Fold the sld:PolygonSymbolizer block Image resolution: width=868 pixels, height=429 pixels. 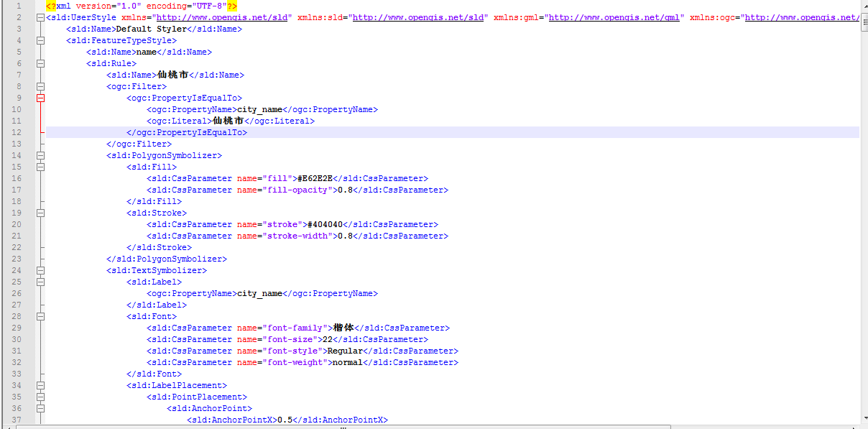tap(40, 155)
